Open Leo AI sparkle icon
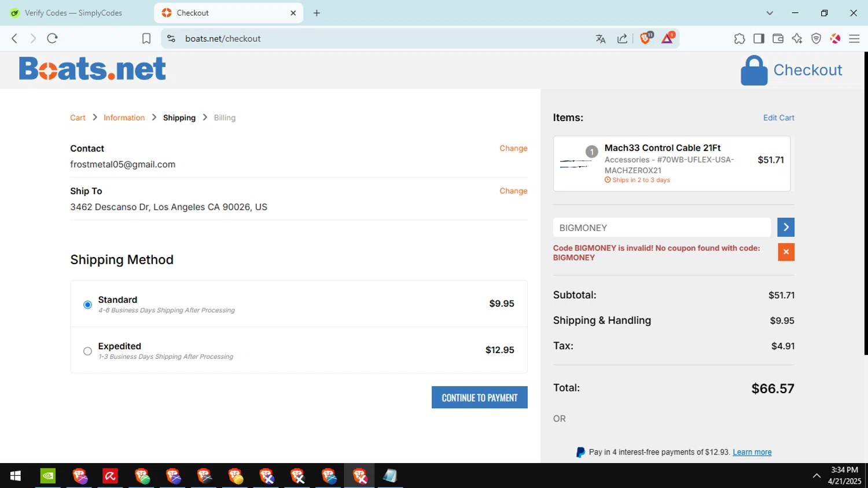The width and height of the screenshot is (868, 488). pyautogui.click(x=797, y=39)
